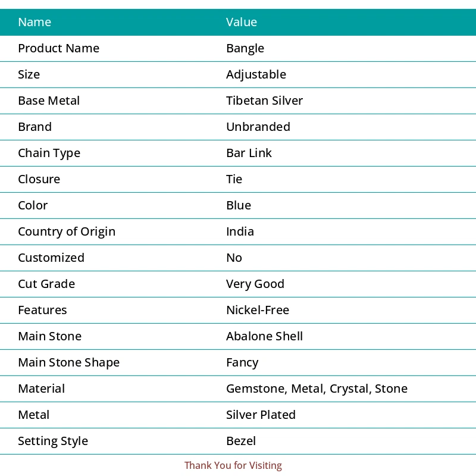Image resolution: width=476 pixels, height=476 pixels.
Task: Click the 'Blue' color value
Action: point(239,206)
